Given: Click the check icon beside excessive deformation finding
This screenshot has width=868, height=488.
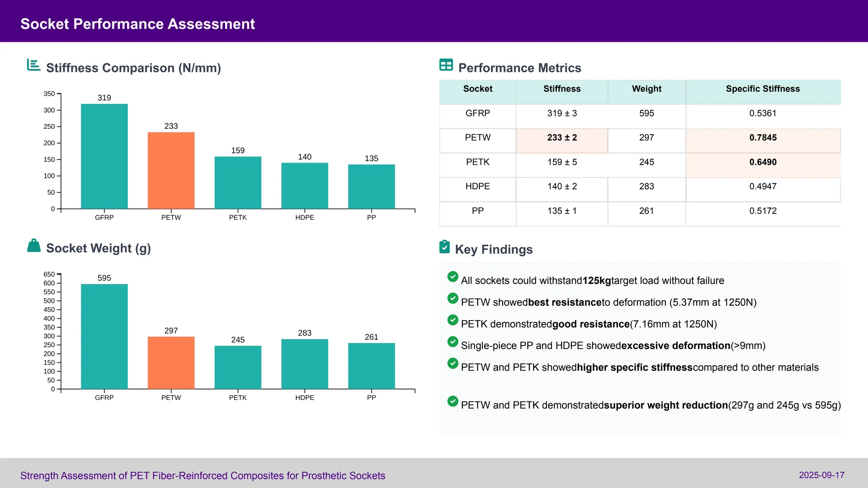Looking at the screenshot, I should tap(453, 342).
